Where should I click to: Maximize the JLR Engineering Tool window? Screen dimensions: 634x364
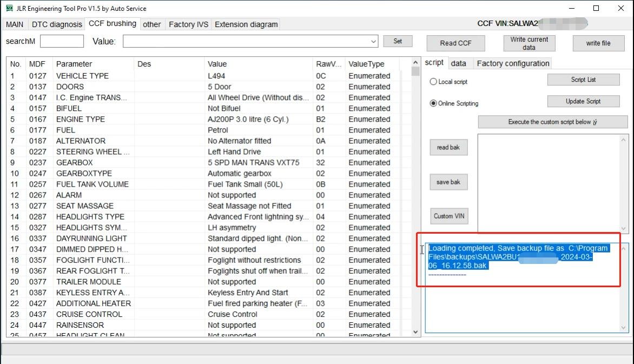pos(596,8)
